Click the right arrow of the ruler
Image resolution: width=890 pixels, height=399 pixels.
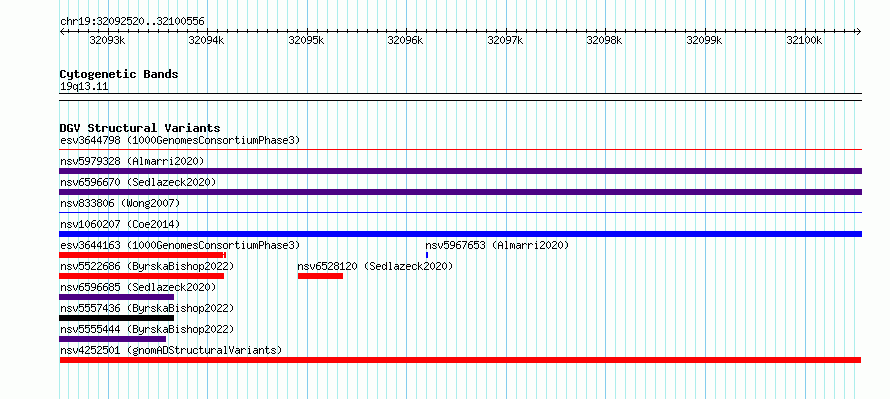(858, 32)
